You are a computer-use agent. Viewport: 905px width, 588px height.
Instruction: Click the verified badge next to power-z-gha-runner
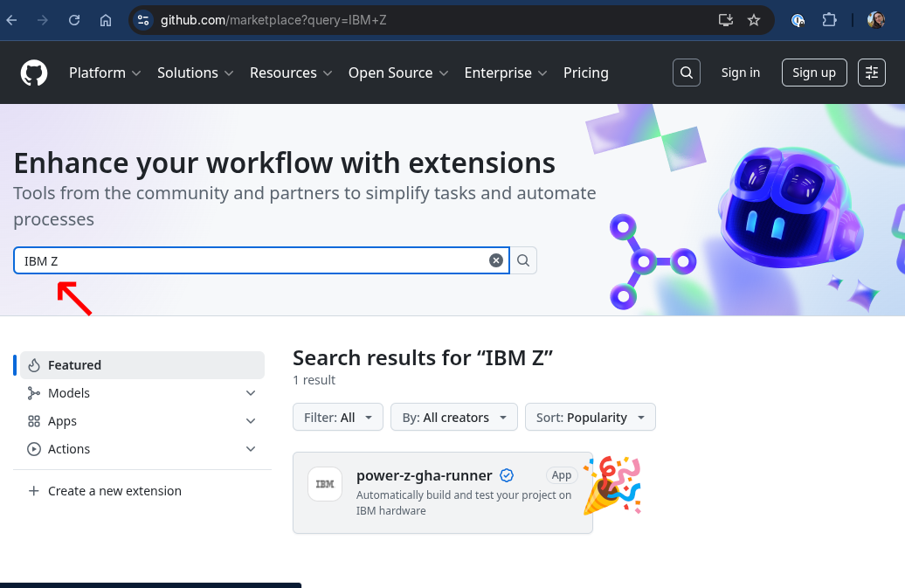(x=507, y=475)
